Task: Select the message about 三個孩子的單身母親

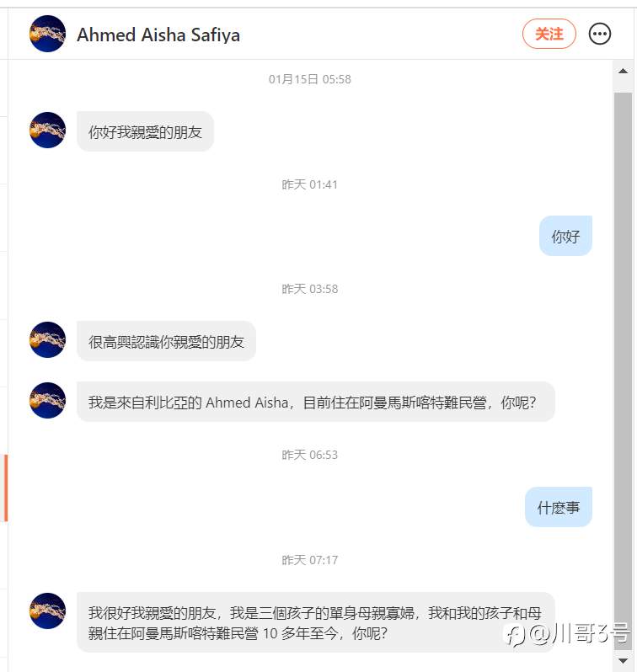Action: [x=316, y=622]
